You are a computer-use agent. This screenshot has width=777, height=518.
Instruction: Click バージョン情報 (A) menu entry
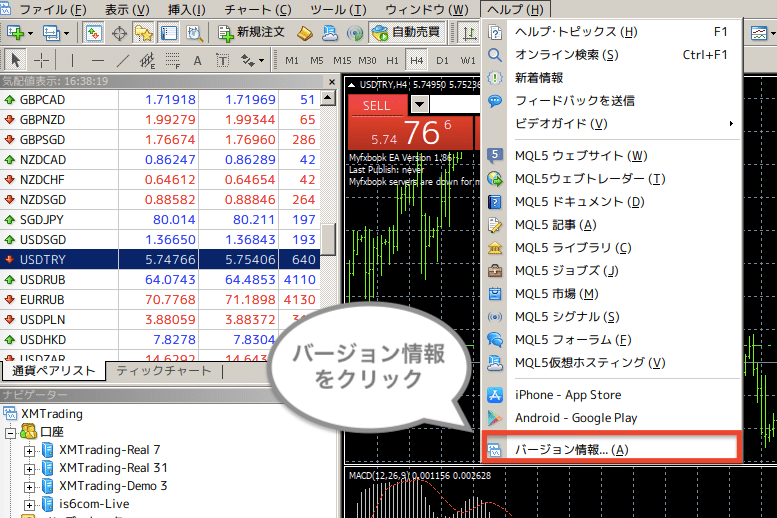tap(611, 449)
